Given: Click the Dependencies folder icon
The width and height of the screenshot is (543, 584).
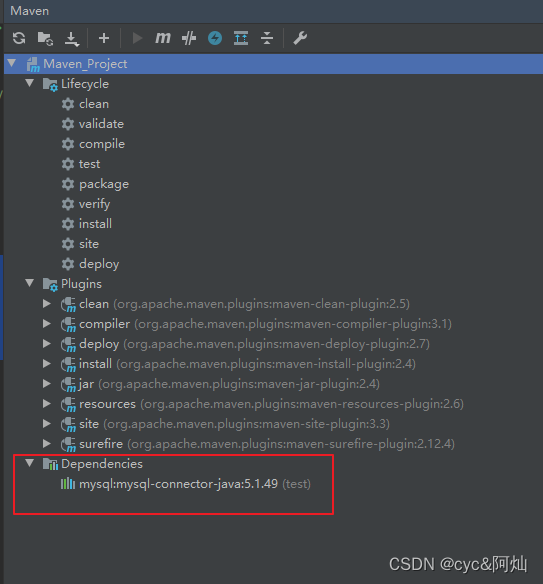Looking at the screenshot, I should tap(50, 464).
